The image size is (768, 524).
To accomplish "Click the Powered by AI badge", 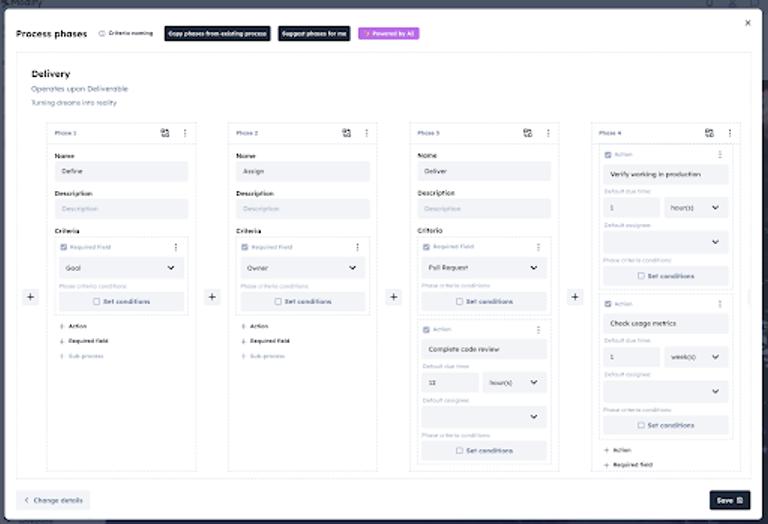I will click(388, 33).
